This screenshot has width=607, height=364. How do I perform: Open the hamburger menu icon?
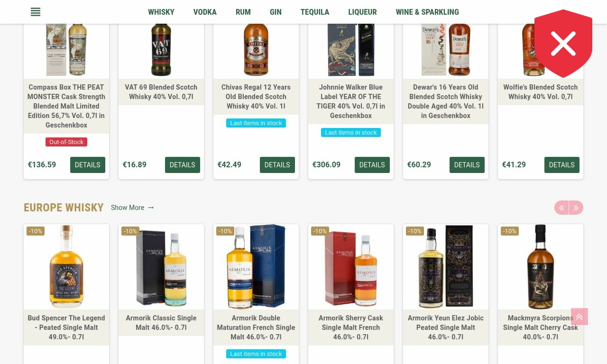pyautogui.click(x=36, y=12)
